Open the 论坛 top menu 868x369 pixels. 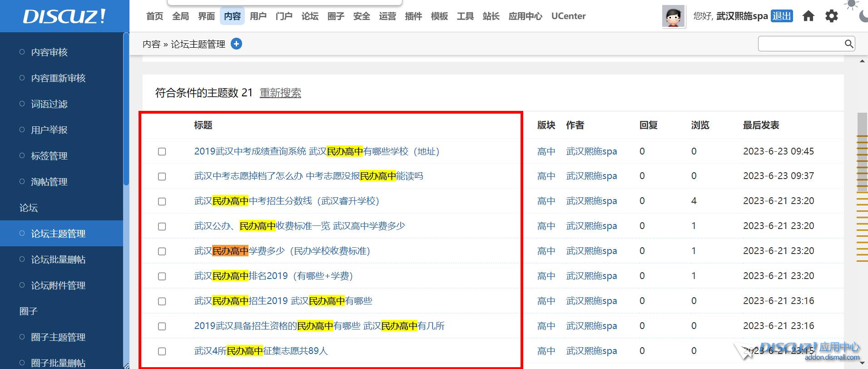coord(310,16)
